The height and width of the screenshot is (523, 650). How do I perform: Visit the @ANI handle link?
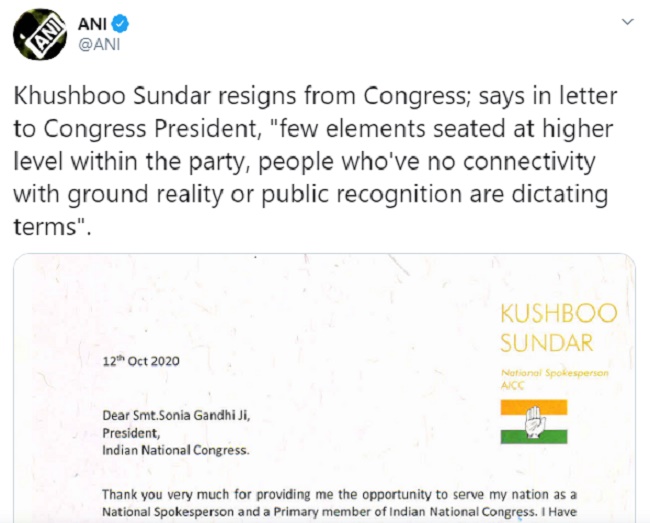point(99,44)
